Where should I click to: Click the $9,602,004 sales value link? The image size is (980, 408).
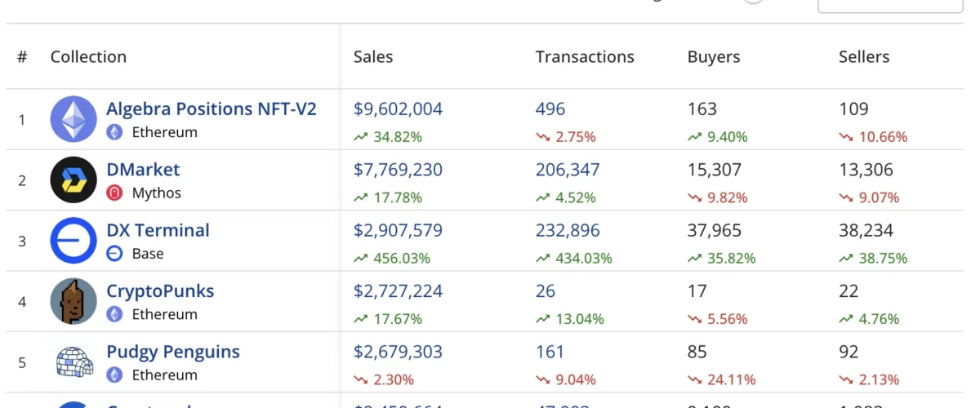(398, 109)
